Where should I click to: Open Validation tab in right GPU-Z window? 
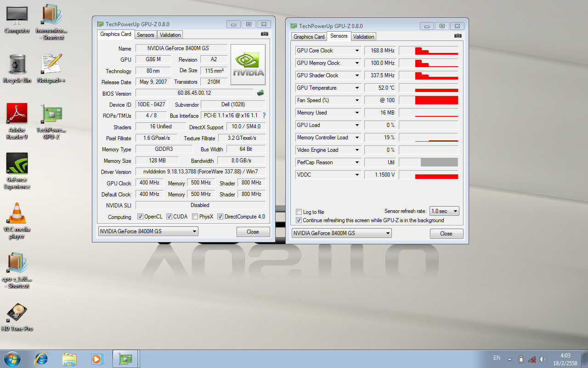coord(364,37)
